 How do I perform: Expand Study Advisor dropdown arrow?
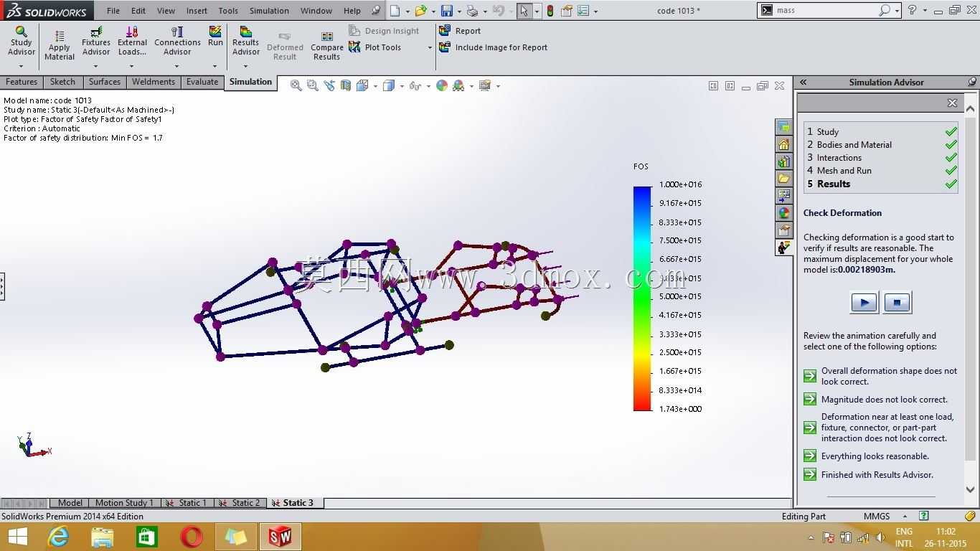(21, 67)
